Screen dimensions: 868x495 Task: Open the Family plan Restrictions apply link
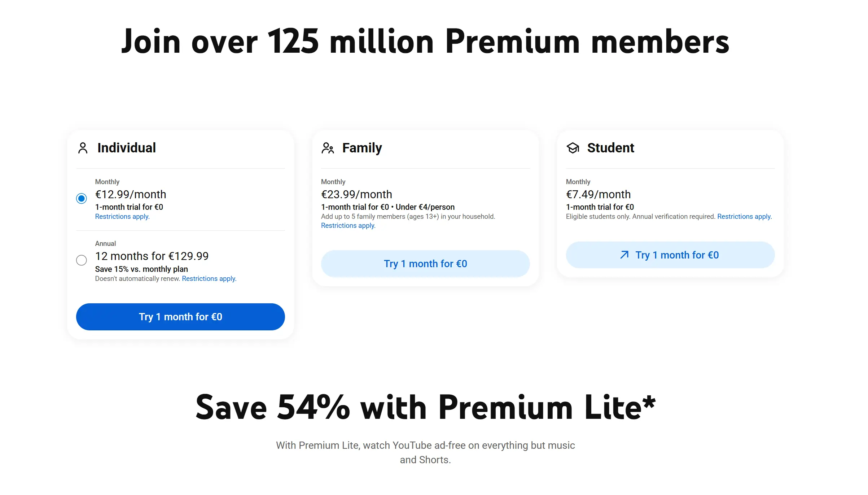click(348, 226)
